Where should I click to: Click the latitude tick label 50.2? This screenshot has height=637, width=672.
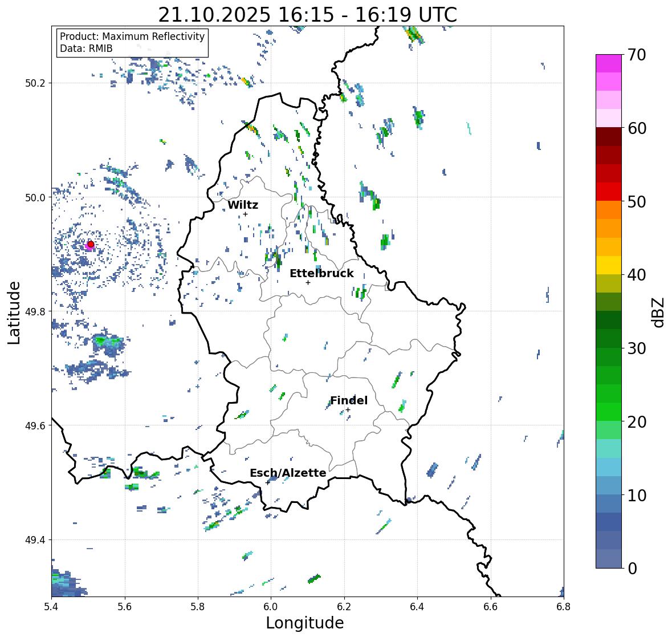pyautogui.click(x=35, y=83)
